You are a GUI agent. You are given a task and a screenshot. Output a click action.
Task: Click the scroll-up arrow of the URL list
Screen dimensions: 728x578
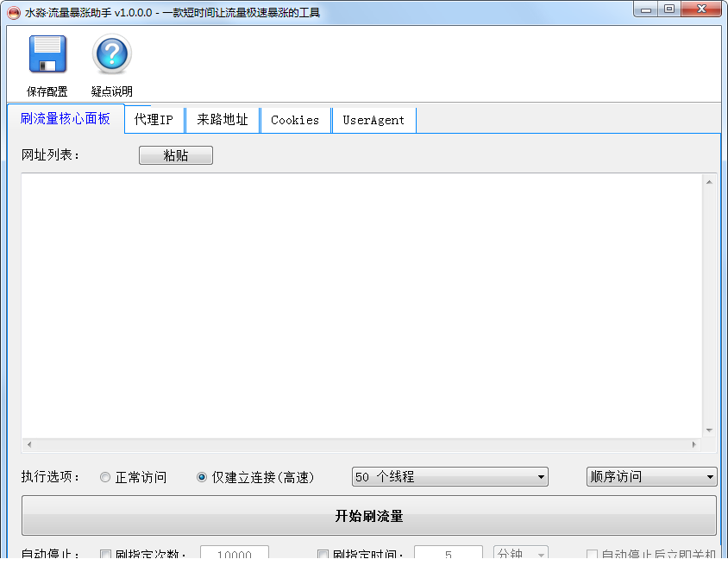tap(709, 182)
